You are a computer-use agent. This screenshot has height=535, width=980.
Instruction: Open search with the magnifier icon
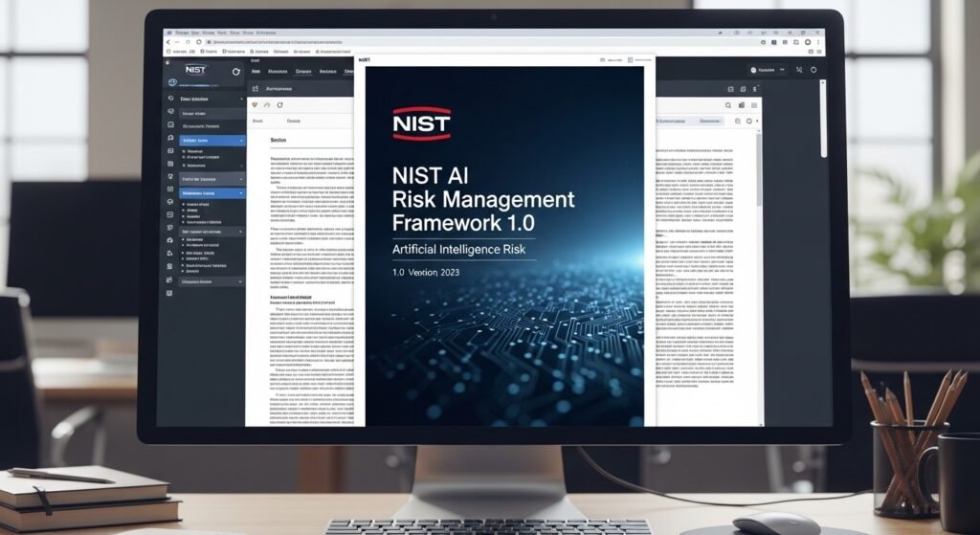[728, 105]
